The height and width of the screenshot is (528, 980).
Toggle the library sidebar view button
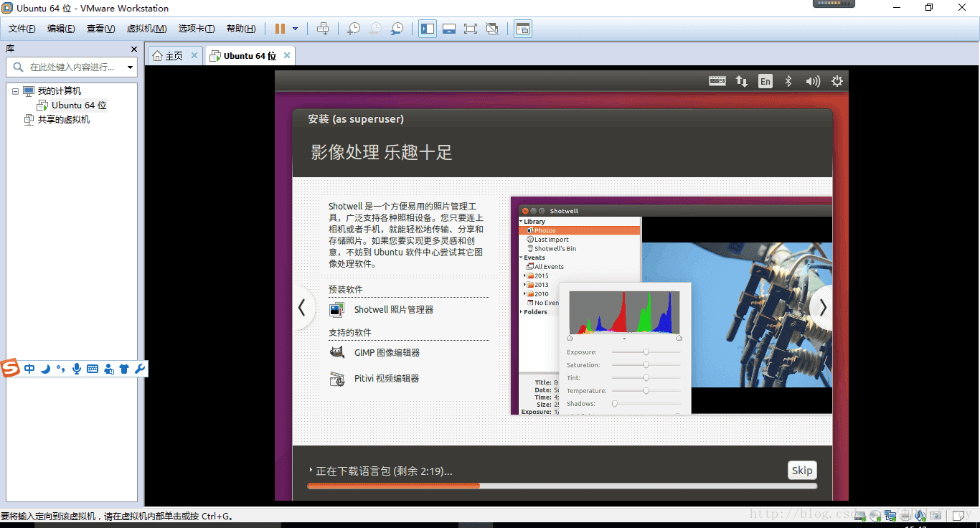coord(428,29)
